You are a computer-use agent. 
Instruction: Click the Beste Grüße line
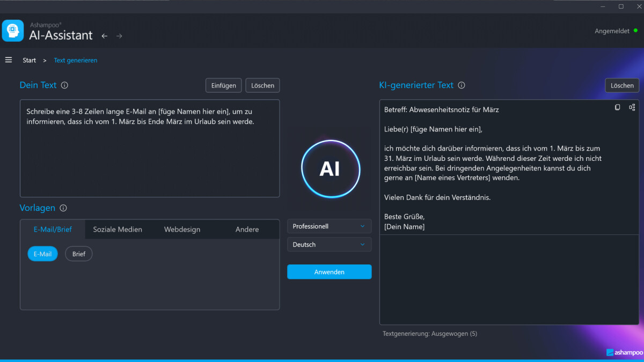click(x=405, y=217)
